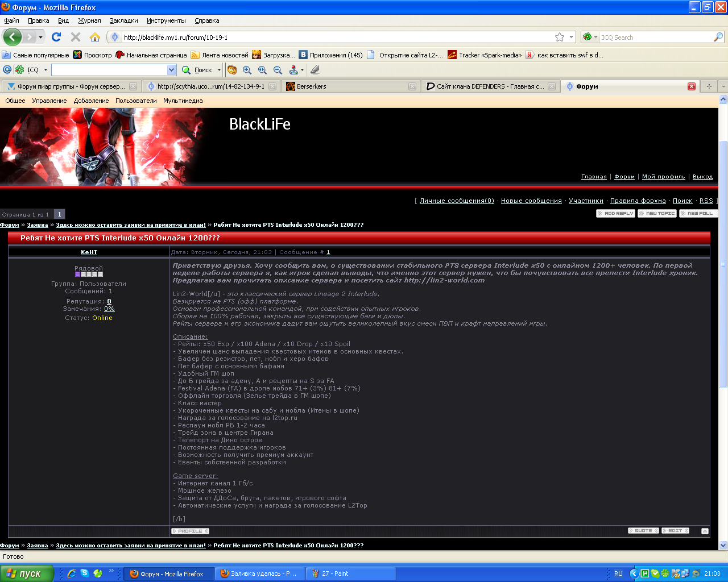Switch to the Berserkers tab
The image size is (728, 582).
click(x=351, y=86)
